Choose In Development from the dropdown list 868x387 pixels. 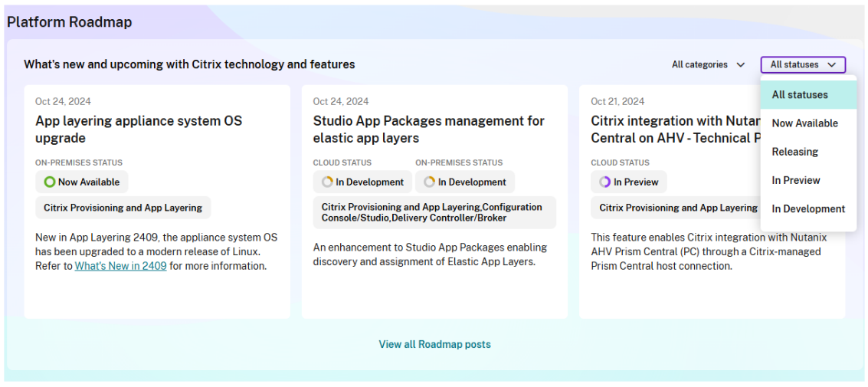808,208
